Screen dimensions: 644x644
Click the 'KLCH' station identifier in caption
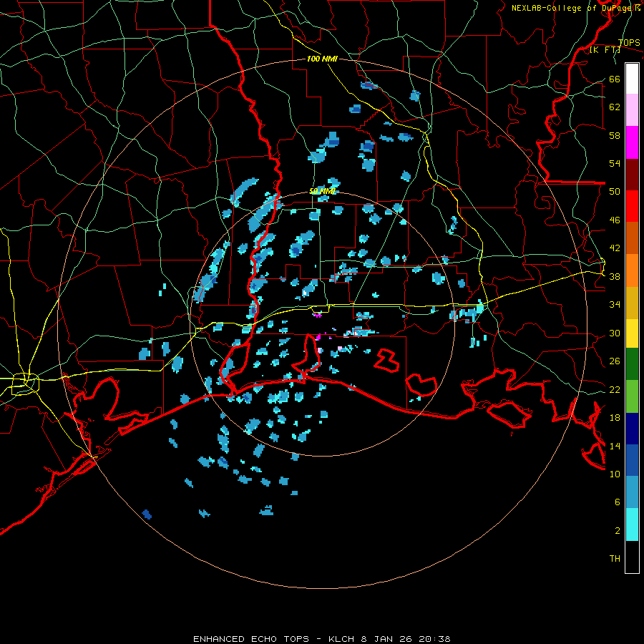point(341,639)
